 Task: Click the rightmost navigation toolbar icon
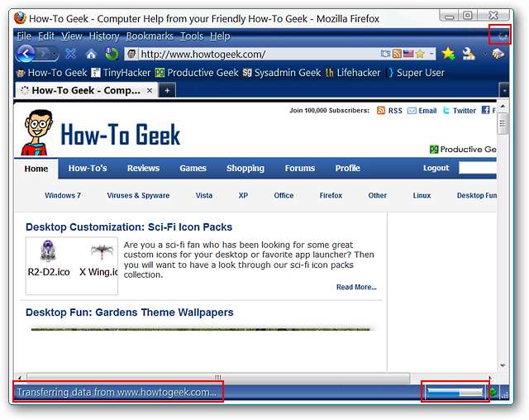pyautogui.click(x=498, y=54)
